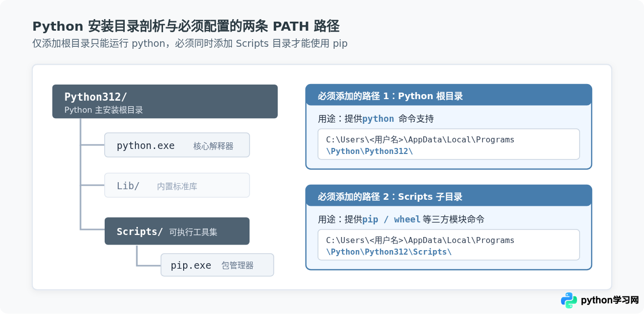Screen dimensions: 644x314
Task: Click the Python312\Scripts path text box
Action: [449, 245]
